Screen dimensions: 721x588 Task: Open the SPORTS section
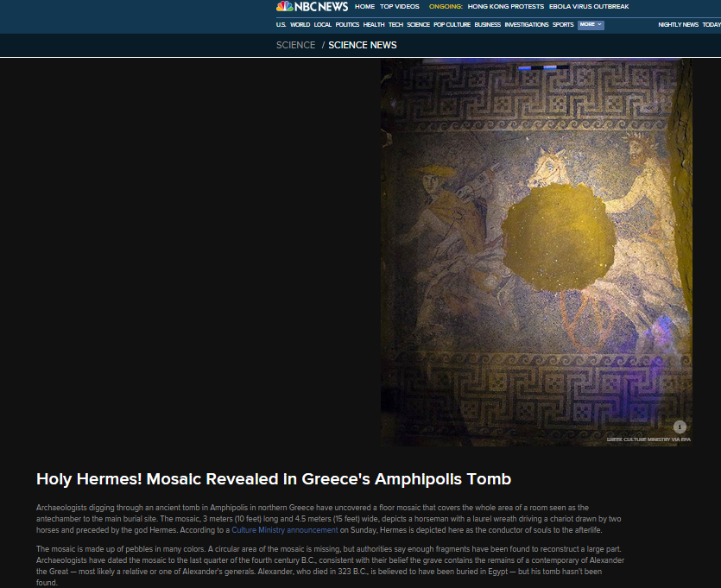(x=563, y=25)
